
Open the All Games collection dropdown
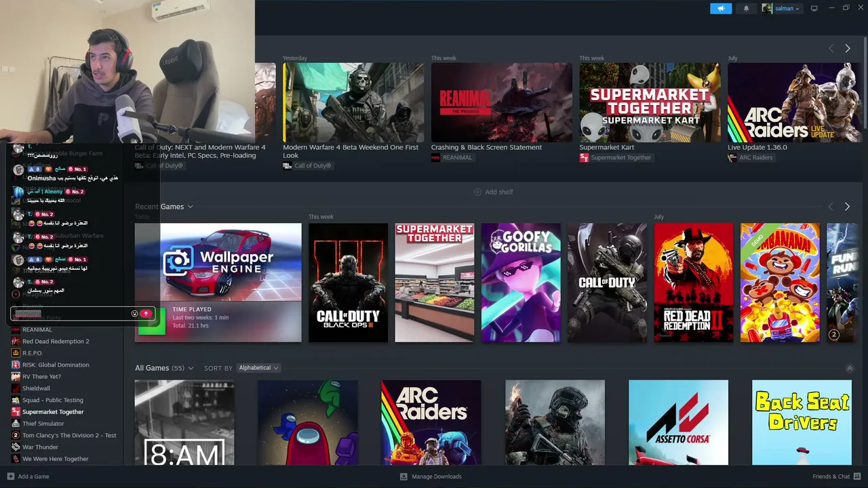(191, 368)
